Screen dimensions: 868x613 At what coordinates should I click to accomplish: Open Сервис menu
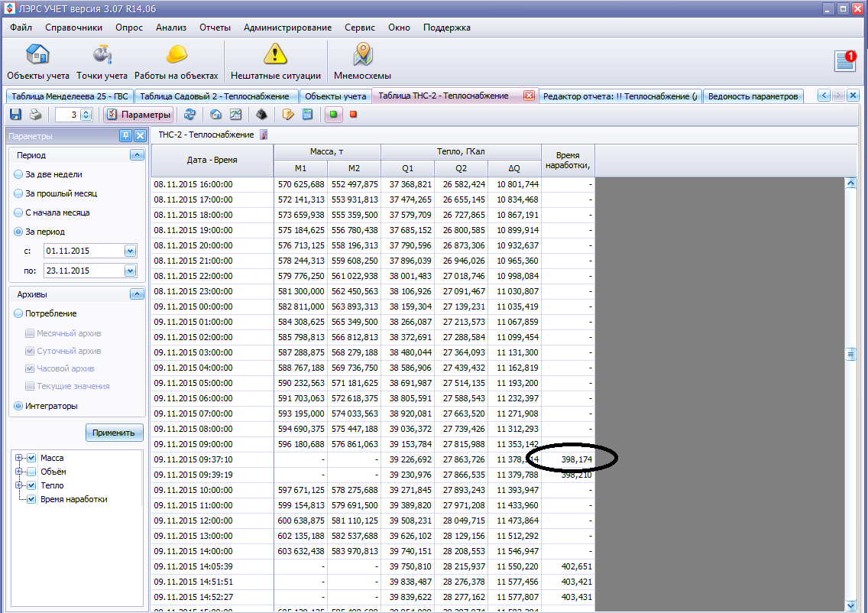click(360, 27)
